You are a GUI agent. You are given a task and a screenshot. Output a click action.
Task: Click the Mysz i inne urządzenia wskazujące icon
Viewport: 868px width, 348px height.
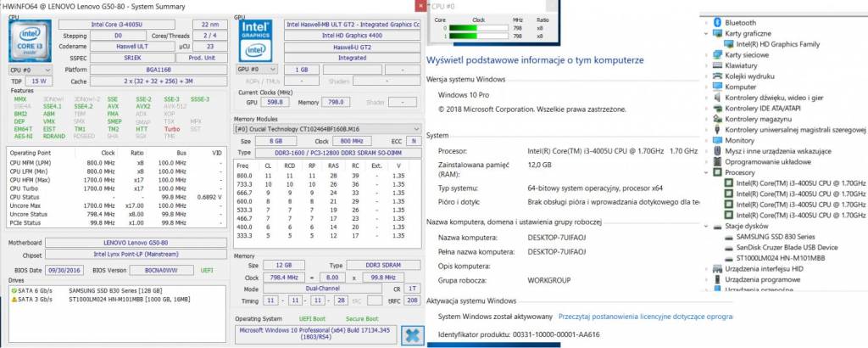tap(717, 151)
